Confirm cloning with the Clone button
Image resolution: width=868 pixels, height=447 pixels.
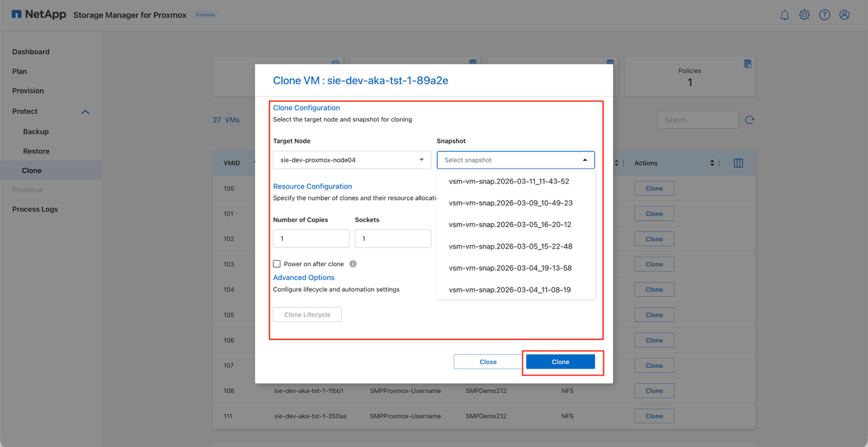coord(562,361)
